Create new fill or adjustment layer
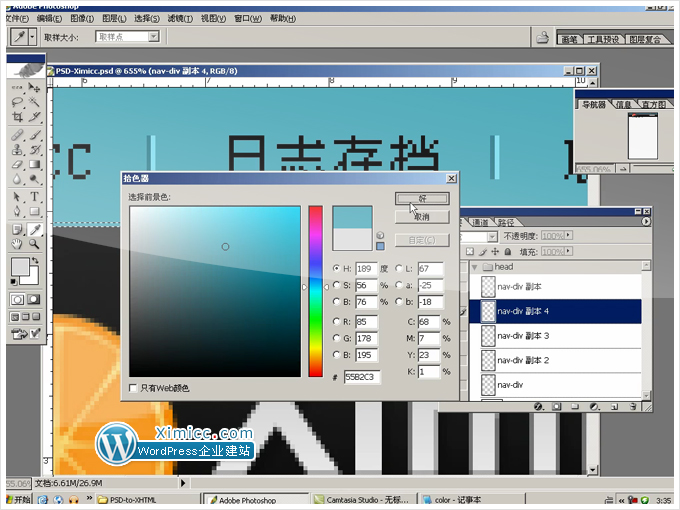The width and height of the screenshot is (680, 510). coord(594,407)
